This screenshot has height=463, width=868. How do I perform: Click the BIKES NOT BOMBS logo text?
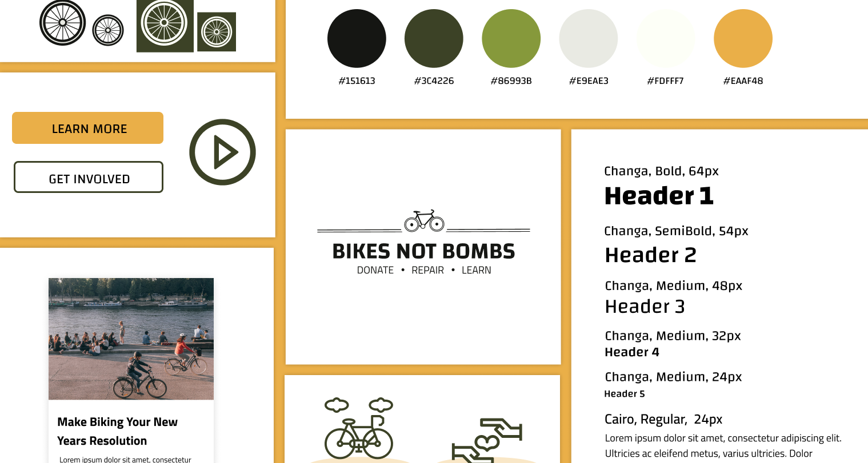point(423,251)
